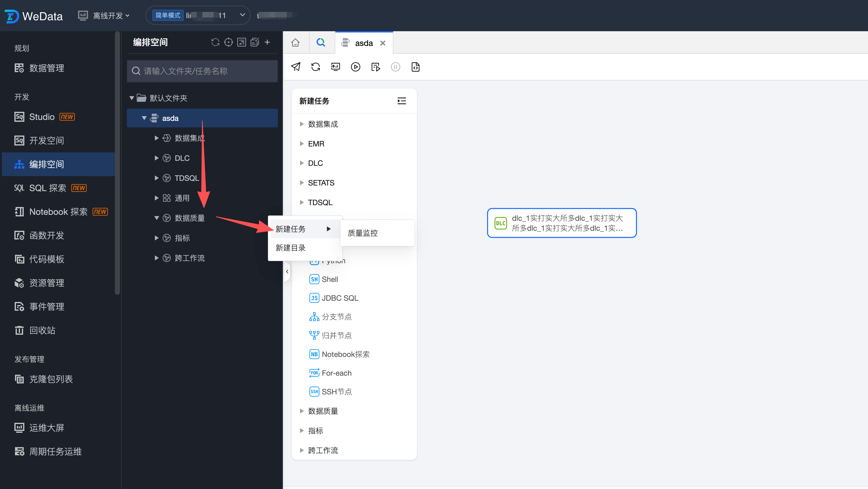
Task: Click the home tab icon
Action: pyautogui.click(x=295, y=43)
